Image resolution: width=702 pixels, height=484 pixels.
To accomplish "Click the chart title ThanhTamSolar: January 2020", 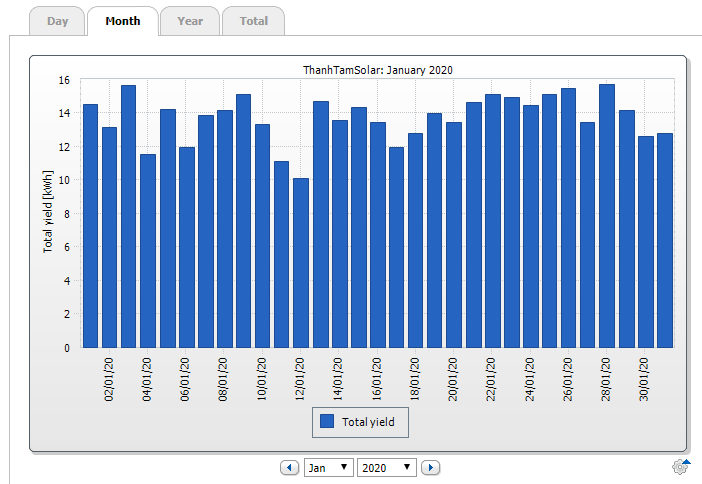I will coord(378,70).
